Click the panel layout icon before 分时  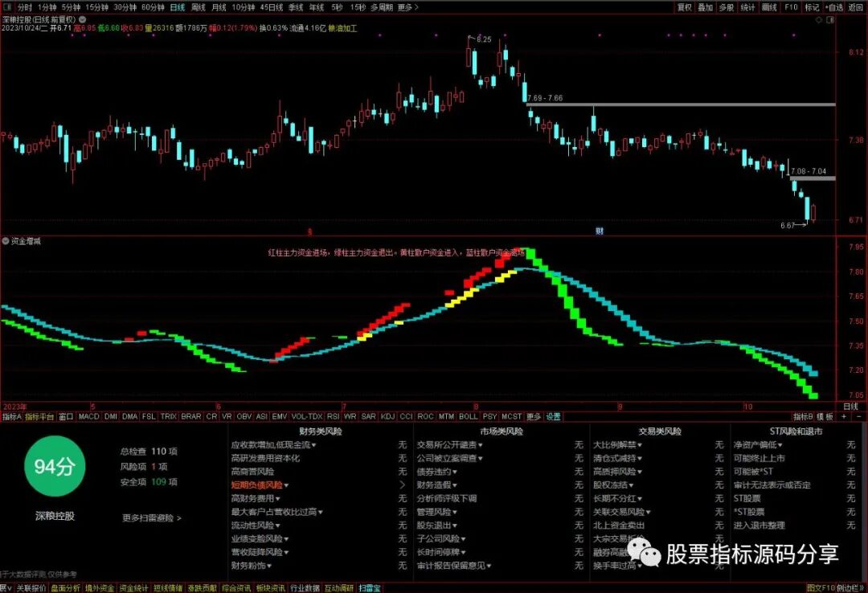(8, 7)
